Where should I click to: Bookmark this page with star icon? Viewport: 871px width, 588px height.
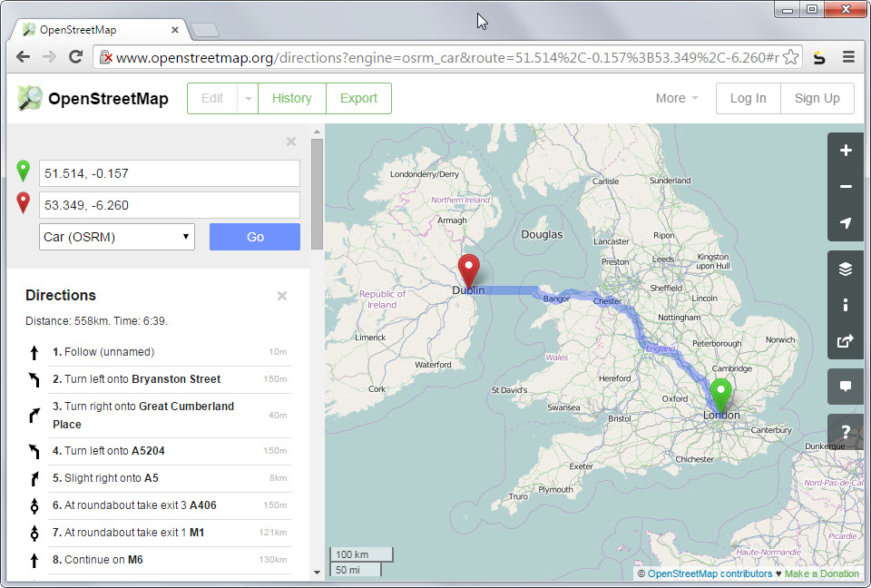coord(790,56)
